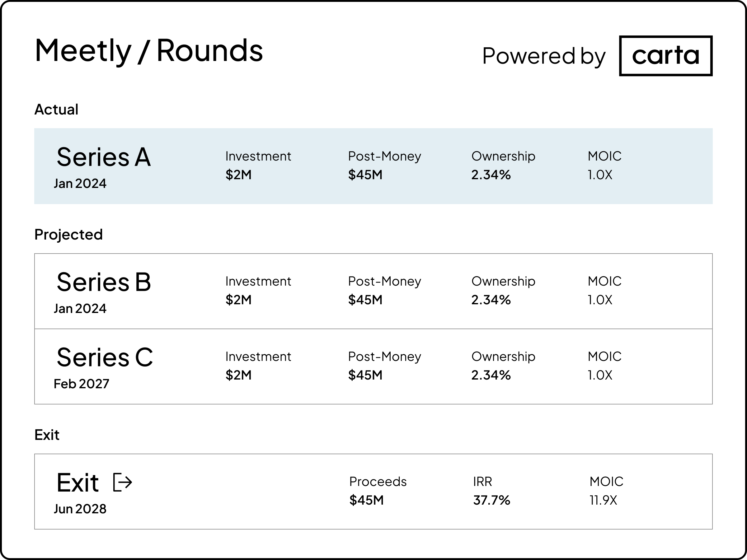
Task: Click the Exit IRR 37.7% value
Action: click(x=491, y=500)
